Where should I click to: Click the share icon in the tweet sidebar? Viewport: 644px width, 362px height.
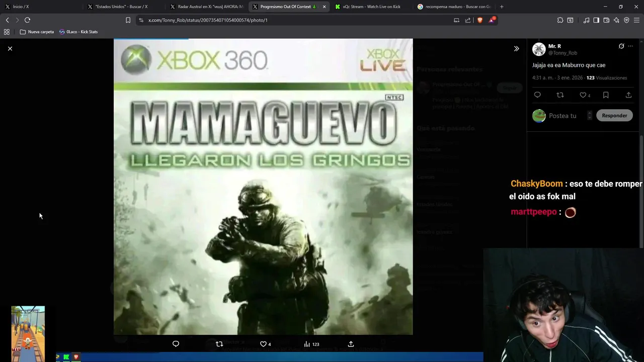pyautogui.click(x=628, y=95)
